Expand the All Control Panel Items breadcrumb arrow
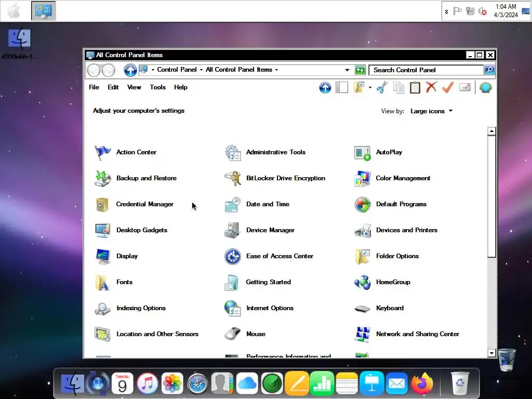This screenshot has height=399, width=532. coord(276,70)
